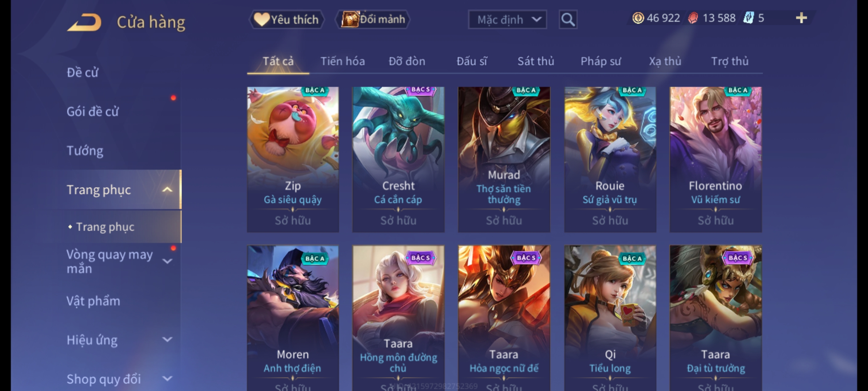
Task: Open Yêu thích heart favorites
Action: [286, 20]
